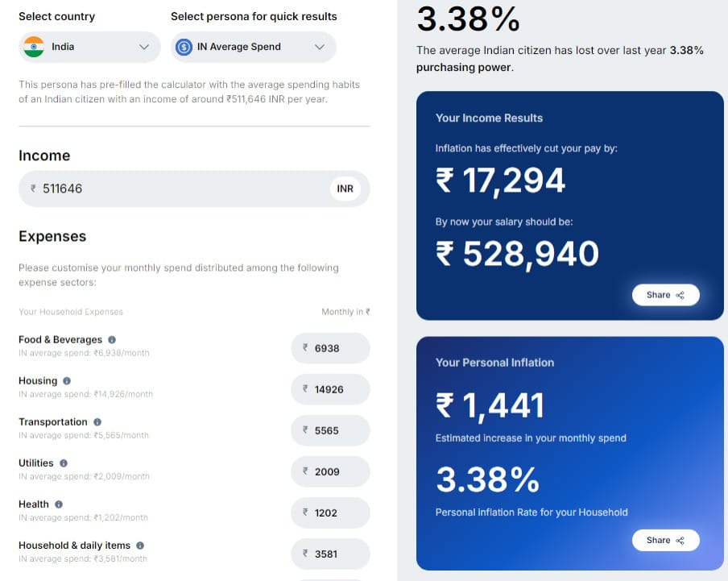The image size is (728, 581).
Task: Select the Food & Beverages monthly amount field
Action: click(x=330, y=347)
